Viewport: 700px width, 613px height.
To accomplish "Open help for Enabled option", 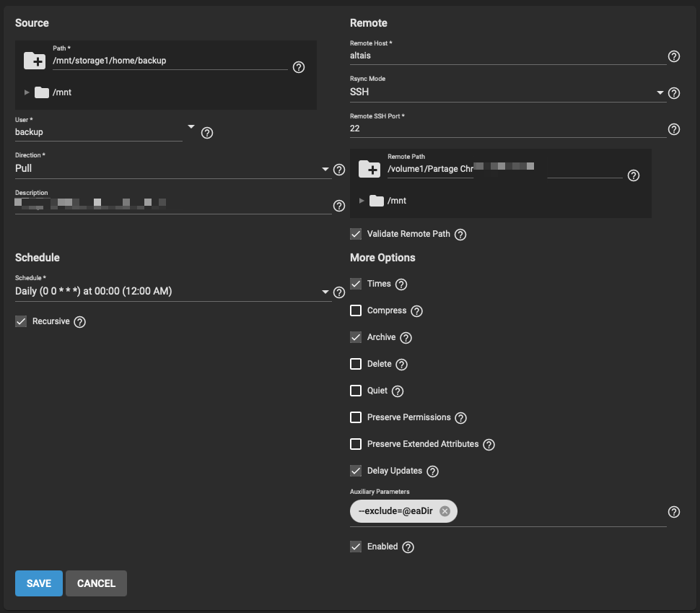I will point(408,547).
